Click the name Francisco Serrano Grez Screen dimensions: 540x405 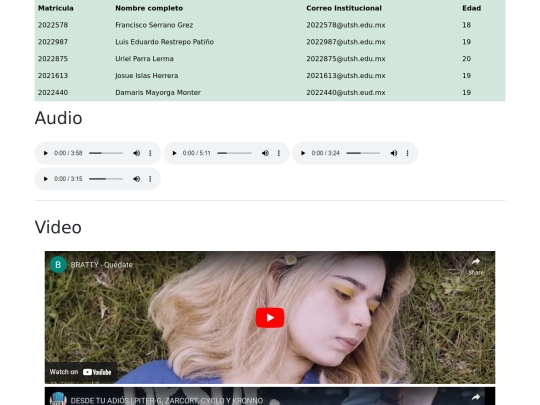(x=154, y=25)
